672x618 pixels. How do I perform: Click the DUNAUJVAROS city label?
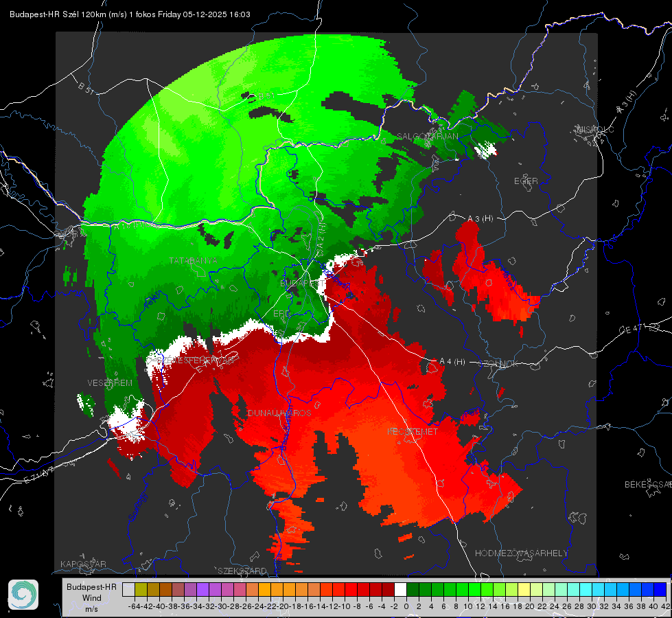pyautogui.click(x=279, y=413)
